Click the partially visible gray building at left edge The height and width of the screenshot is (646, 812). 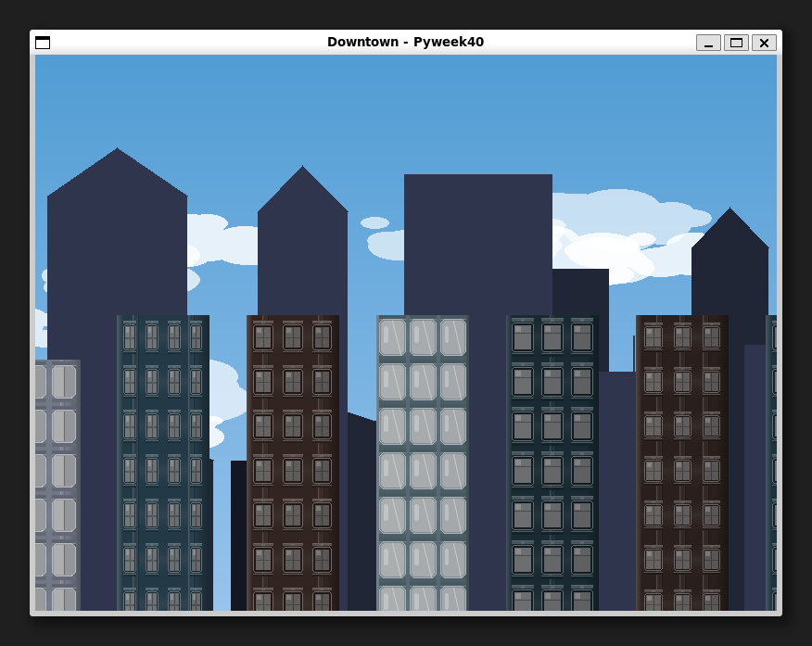[57, 482]
